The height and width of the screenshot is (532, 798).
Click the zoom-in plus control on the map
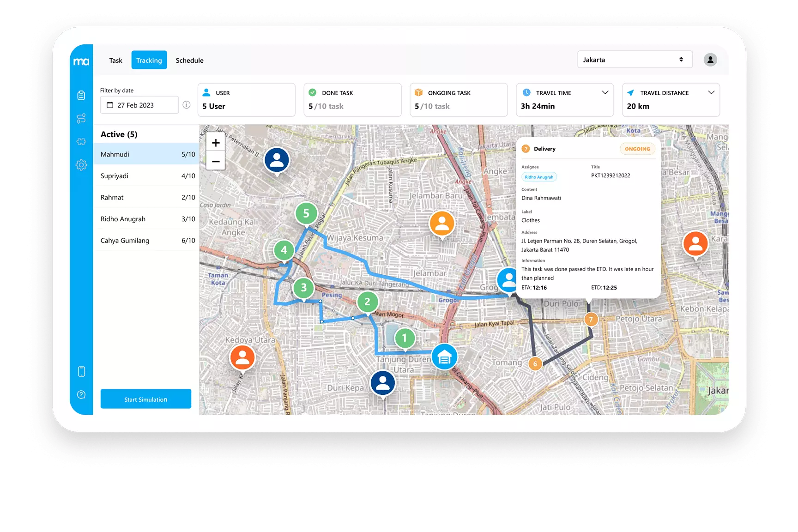tap(215, 142)
